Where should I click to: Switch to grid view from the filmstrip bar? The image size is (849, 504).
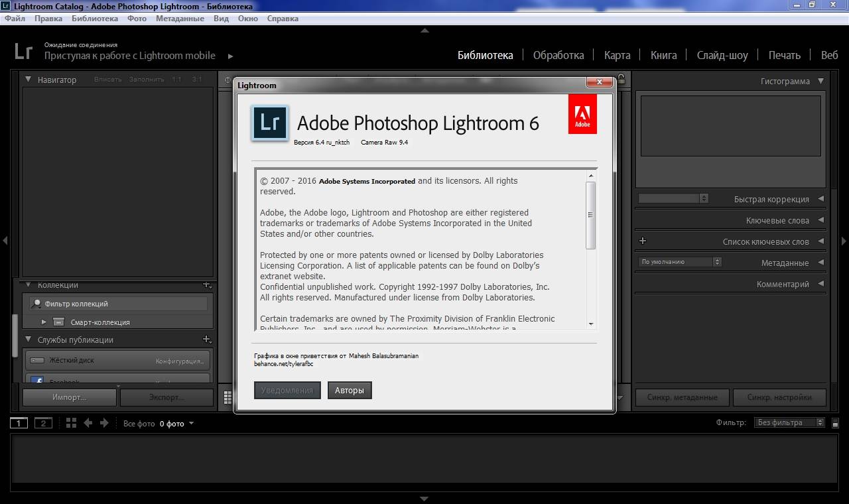71,423
